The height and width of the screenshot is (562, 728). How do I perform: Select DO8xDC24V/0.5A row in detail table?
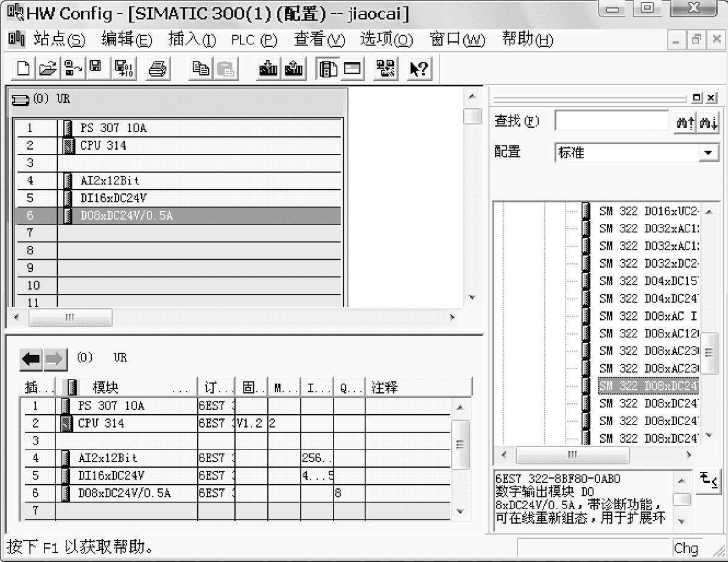(x=237, y=493)
